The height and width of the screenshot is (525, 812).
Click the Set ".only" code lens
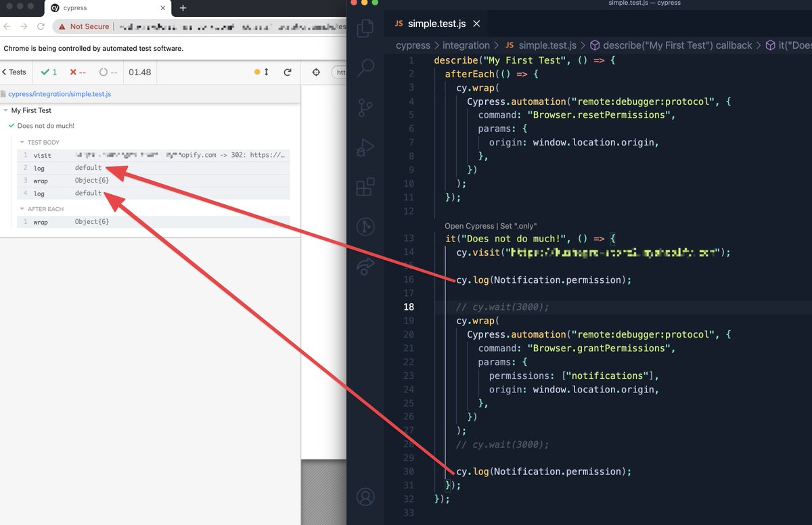coord(519,226)
